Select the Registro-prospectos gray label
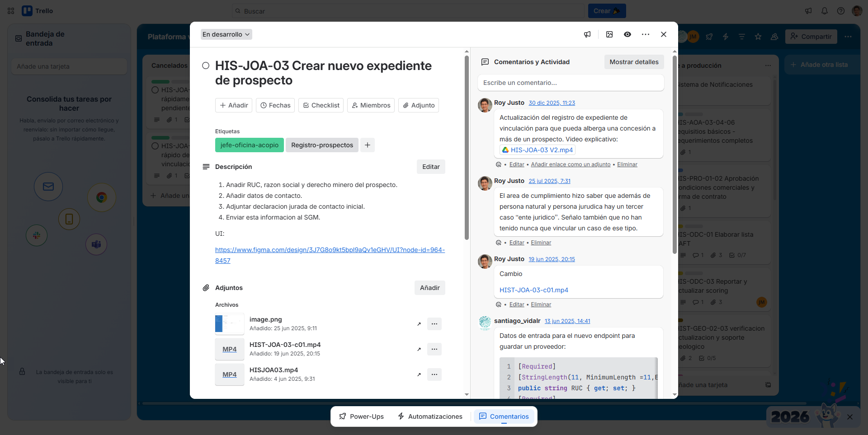 tap(322, 145)
